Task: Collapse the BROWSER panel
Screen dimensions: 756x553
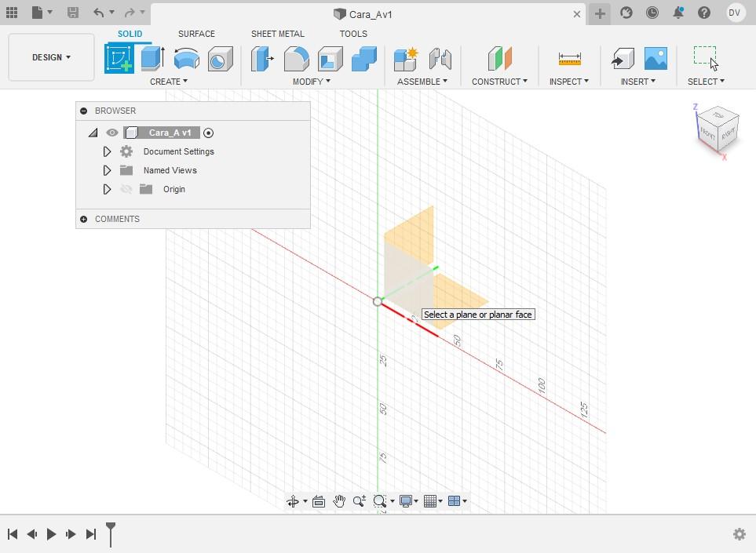Action: tap(83, 111)
